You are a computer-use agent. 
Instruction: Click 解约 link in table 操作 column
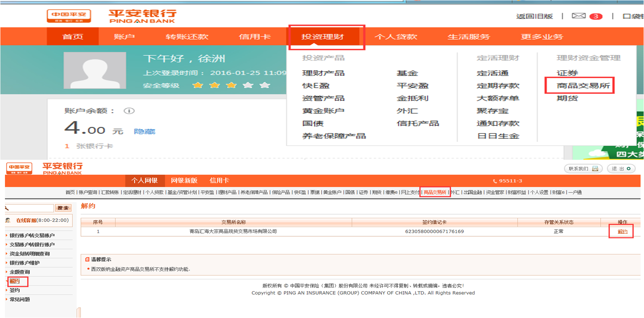click(622, 231)
